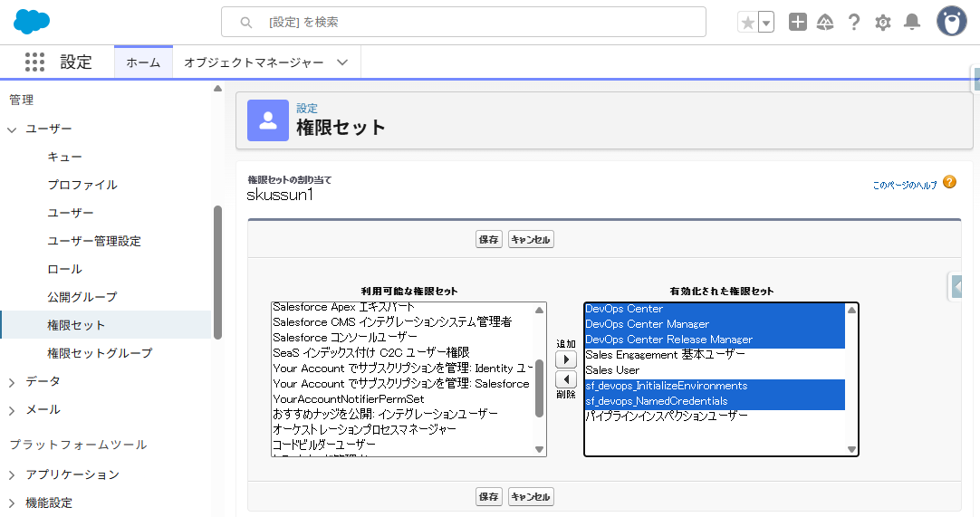Select Salesforce CMS インテグレーションシステム管理者 option
Viewport: 980px width, 517px height.
[392, 322]
